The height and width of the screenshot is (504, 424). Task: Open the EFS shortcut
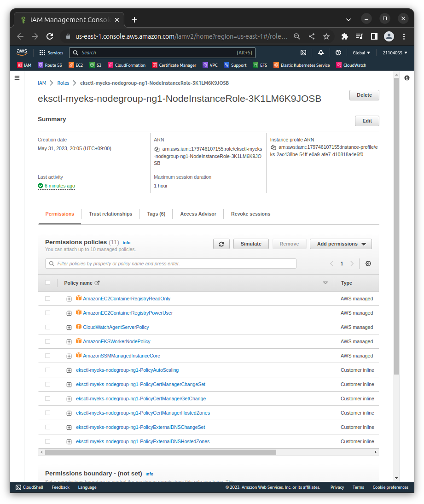pos(260,65)
